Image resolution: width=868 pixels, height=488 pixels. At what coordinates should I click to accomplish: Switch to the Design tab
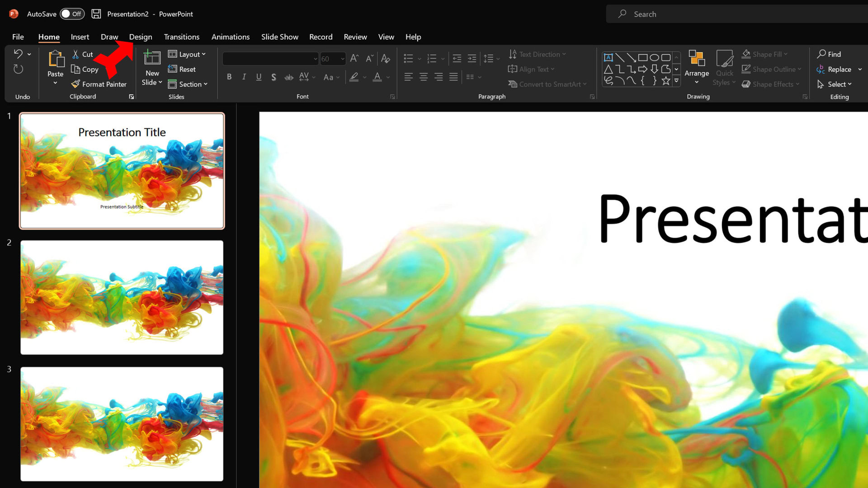[140, 37]
